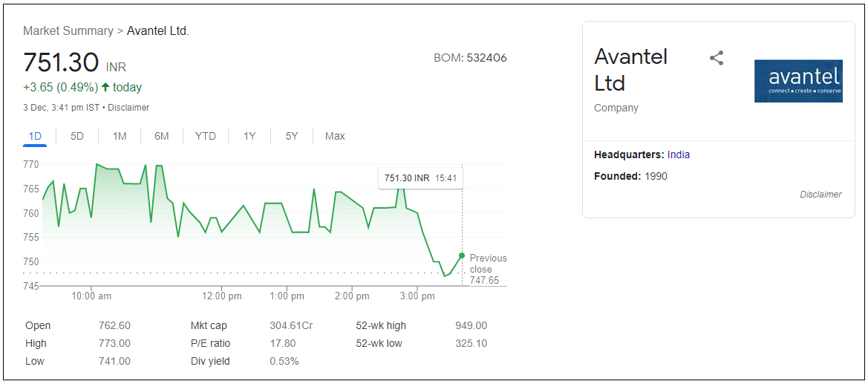
Task: Click the 751.30 INR 15:41 tooltip
Action: pos(421,178)
